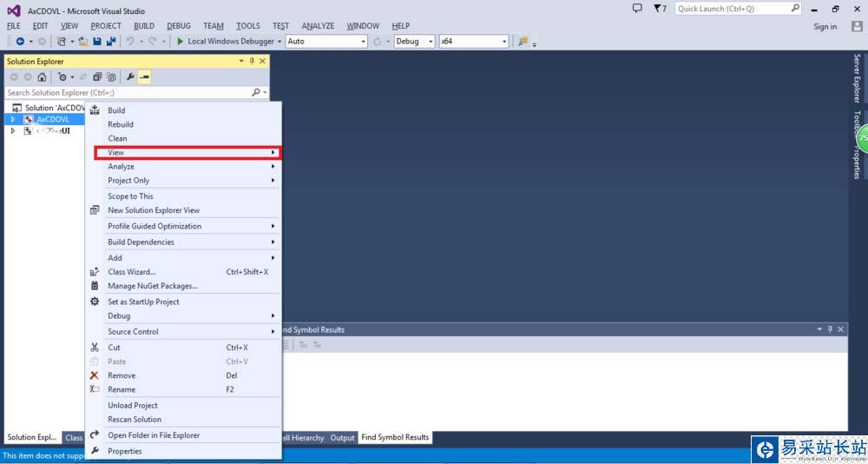Click the Pending Changes Filter clock icon
This screenshot has width=868, height=464.
62,77
